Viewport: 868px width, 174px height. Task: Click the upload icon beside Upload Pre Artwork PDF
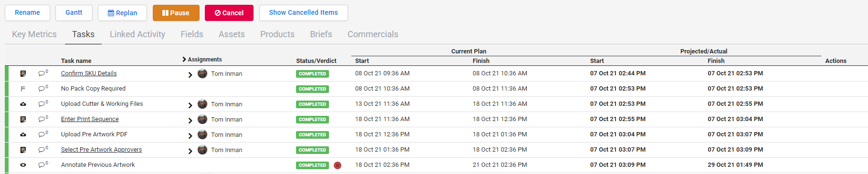coord(23,134)
